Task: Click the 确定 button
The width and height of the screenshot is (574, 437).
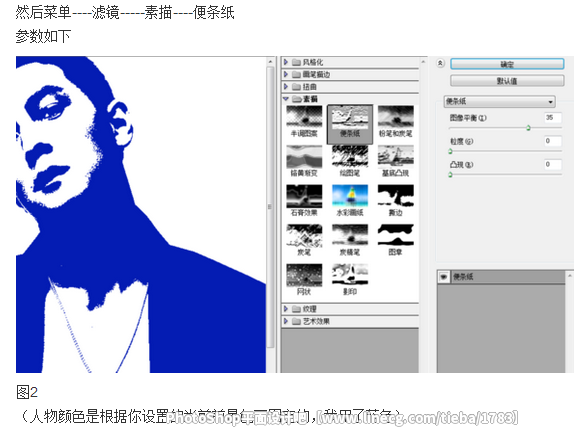Action: click(x=507, y=64)
